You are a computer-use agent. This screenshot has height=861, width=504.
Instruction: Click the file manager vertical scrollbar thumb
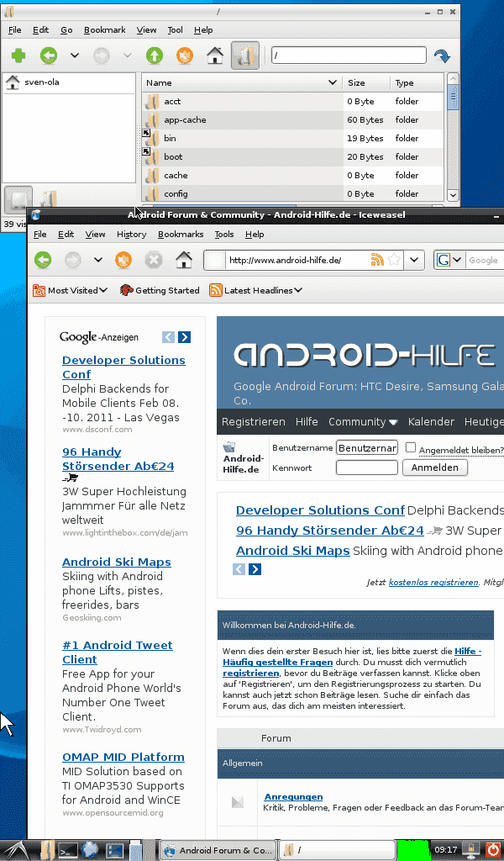coord(453,99)
